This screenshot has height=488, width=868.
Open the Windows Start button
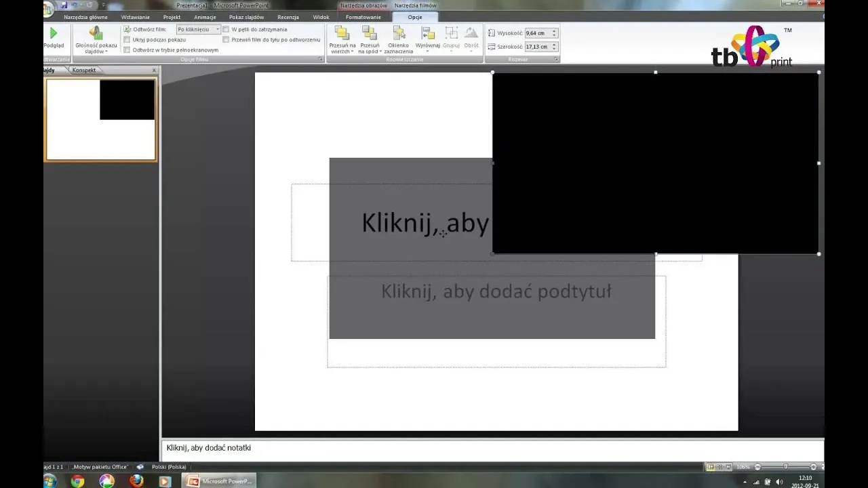click(49, 481)
